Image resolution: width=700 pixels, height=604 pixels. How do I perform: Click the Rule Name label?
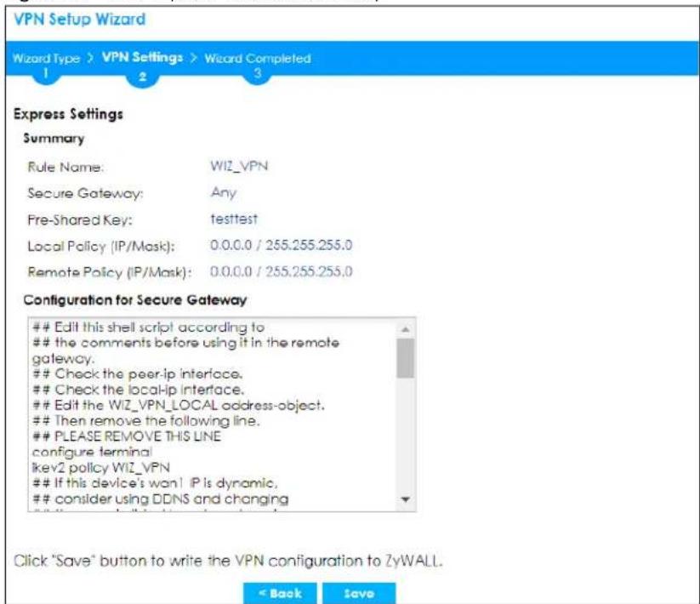click(65, 167)
